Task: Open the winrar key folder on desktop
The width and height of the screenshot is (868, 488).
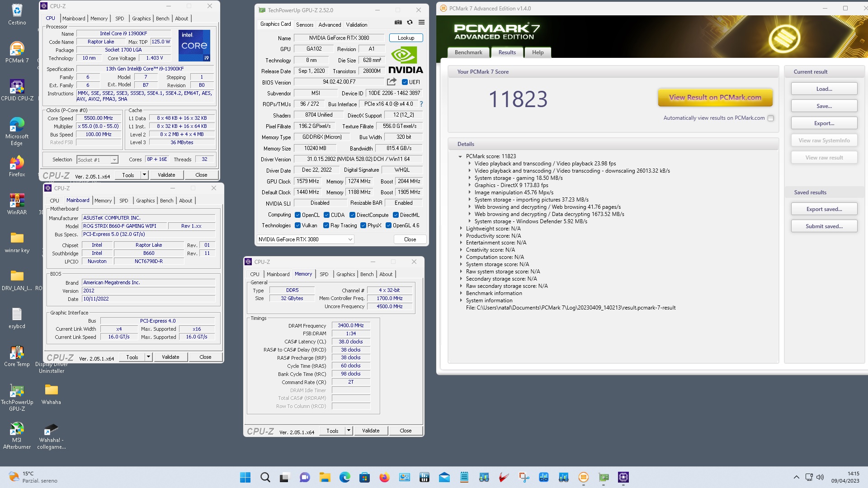Action: tap(17, 243)
